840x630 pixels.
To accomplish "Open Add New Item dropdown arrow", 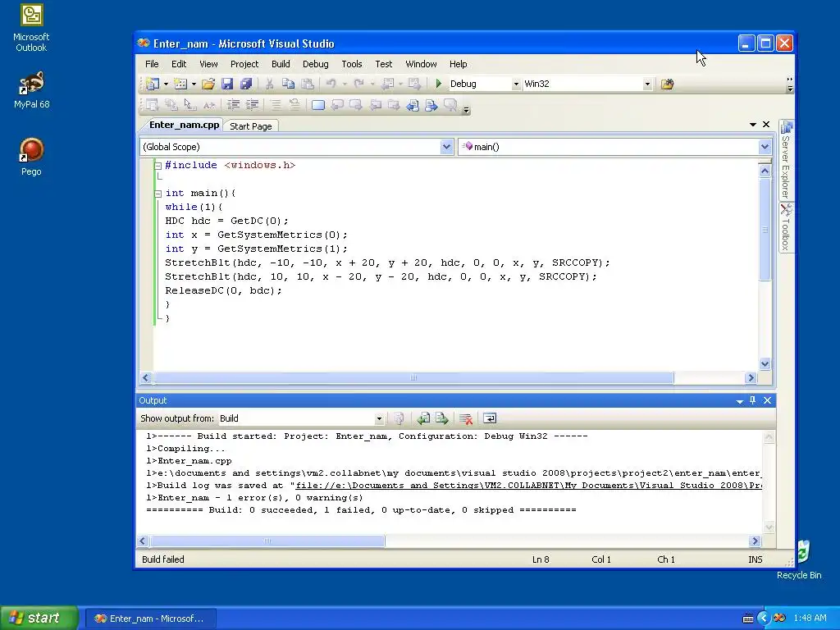I will click(194, 84).
